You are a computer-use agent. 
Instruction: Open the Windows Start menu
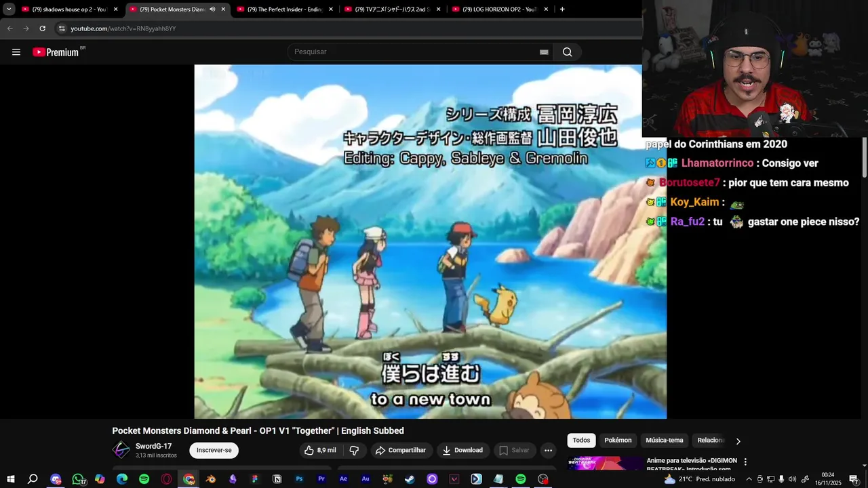(x=10, y=479)
